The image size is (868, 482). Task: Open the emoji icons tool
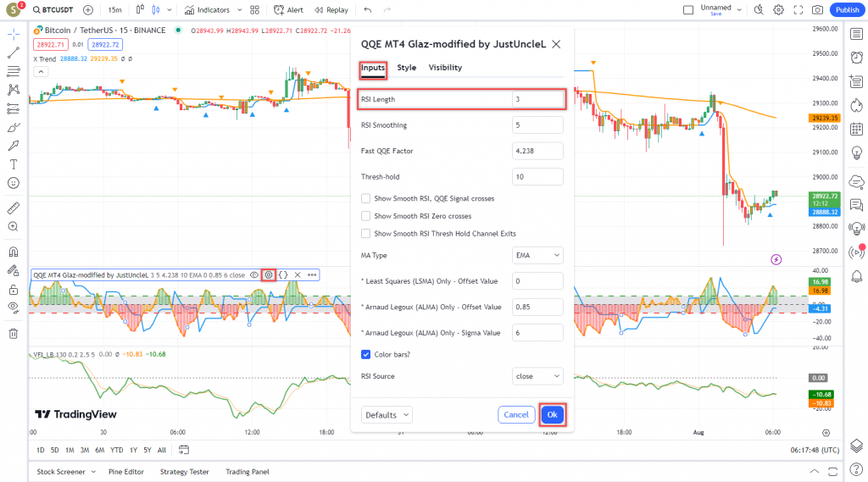(14, 183)
